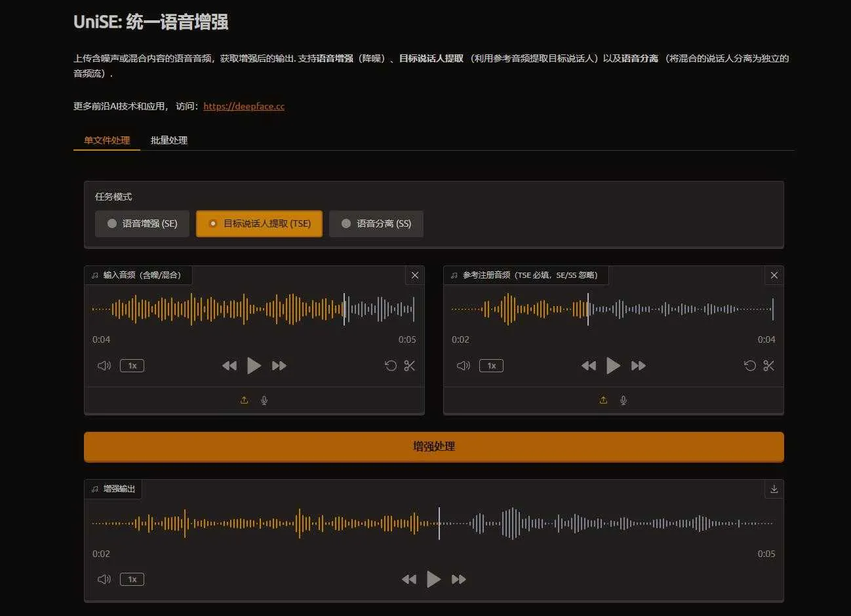The image size is (851, 616).
Task: Rewind the 输入音频 player
Action: click(229, 366)
